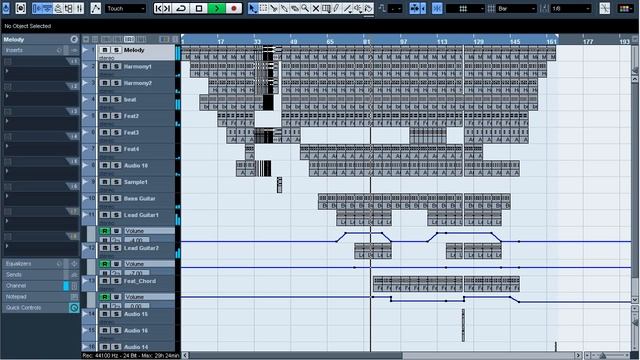Toggle the Auto-Scroll button
Viewport: 640px width, 360px height.
[414, 8]
